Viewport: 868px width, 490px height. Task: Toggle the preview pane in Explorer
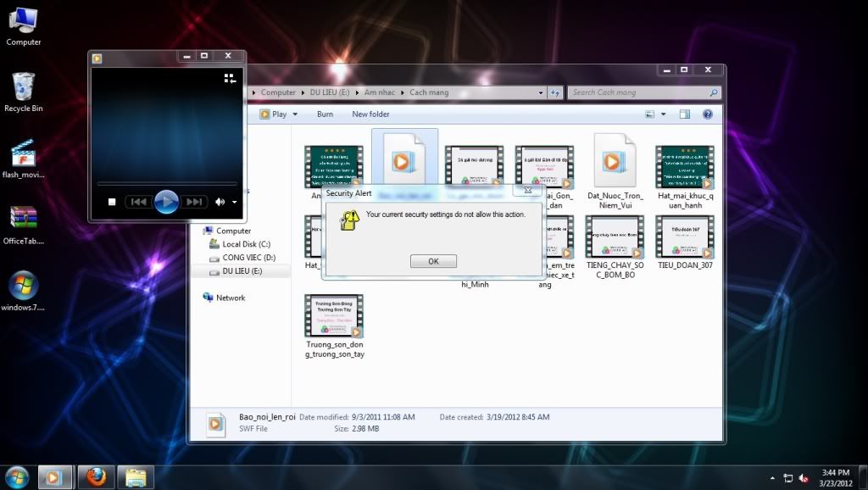pyautogui.click(x=685, y=114)
